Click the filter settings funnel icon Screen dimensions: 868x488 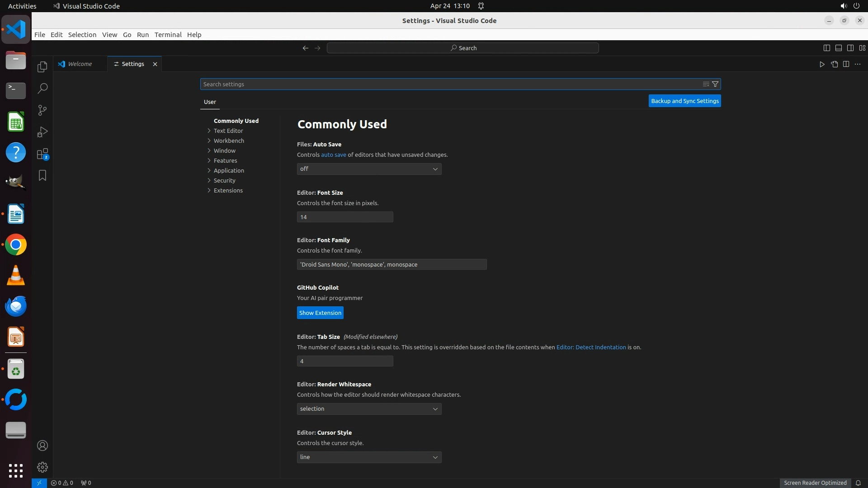click(715, 84)
